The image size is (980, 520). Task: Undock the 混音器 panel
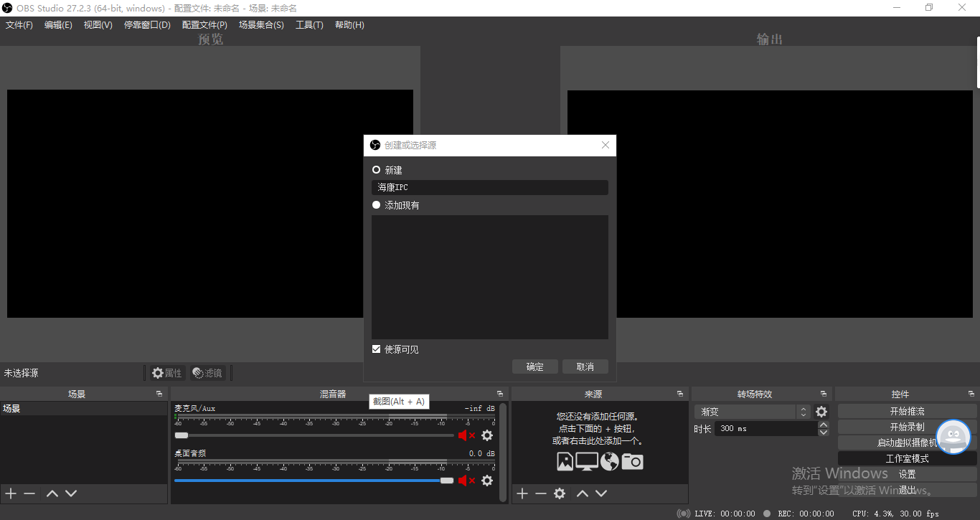click(x=499, y=394)
